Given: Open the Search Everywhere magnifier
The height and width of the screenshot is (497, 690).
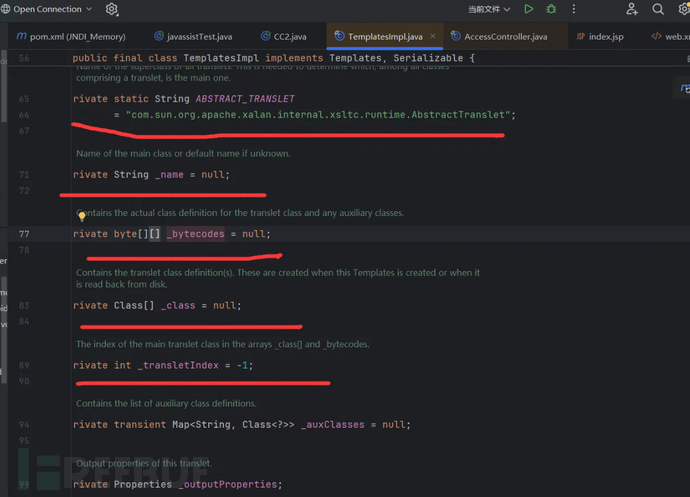Looking at the screenshot, I should (x=658, y=9).
